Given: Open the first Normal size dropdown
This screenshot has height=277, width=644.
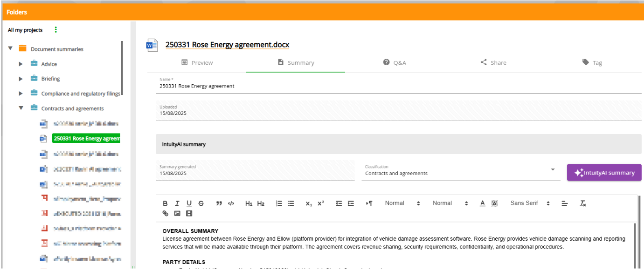Looking at the screenshot, I should pyautogui.click(x=402, y=203).
